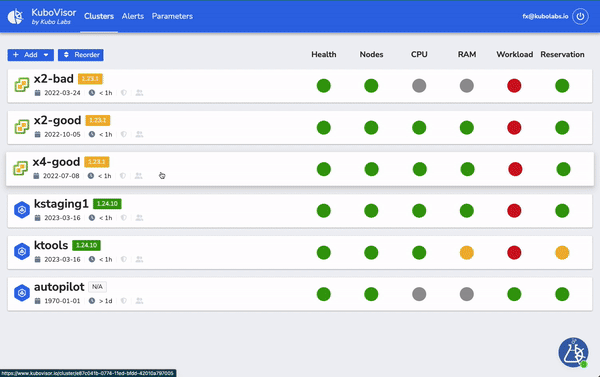Click the '> 1d' last-seen text
This screenshot has height=377, width=600.
point(106,301)
